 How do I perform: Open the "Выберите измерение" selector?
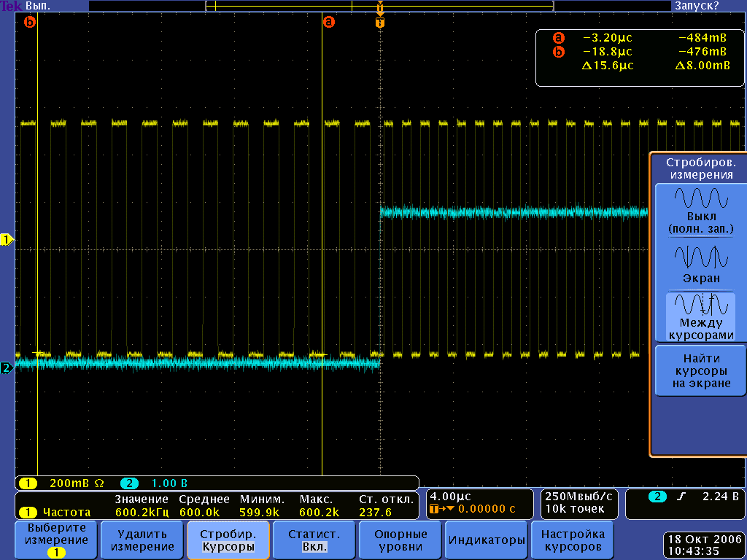[55, 540]
